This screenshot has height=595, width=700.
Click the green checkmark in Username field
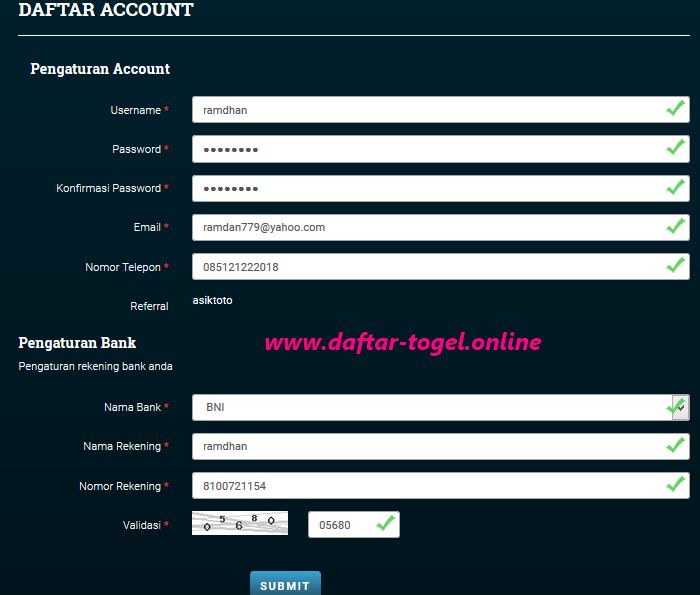pos(675,108)
